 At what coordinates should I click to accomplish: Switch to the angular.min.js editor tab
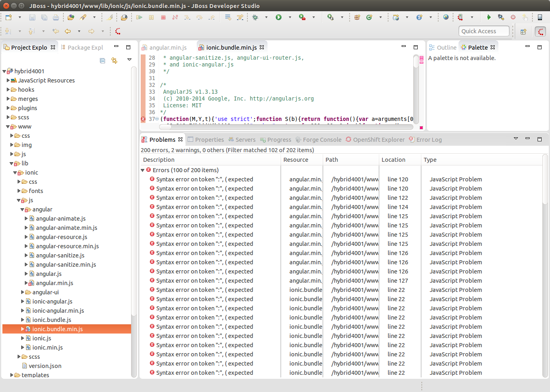(168, 48)
